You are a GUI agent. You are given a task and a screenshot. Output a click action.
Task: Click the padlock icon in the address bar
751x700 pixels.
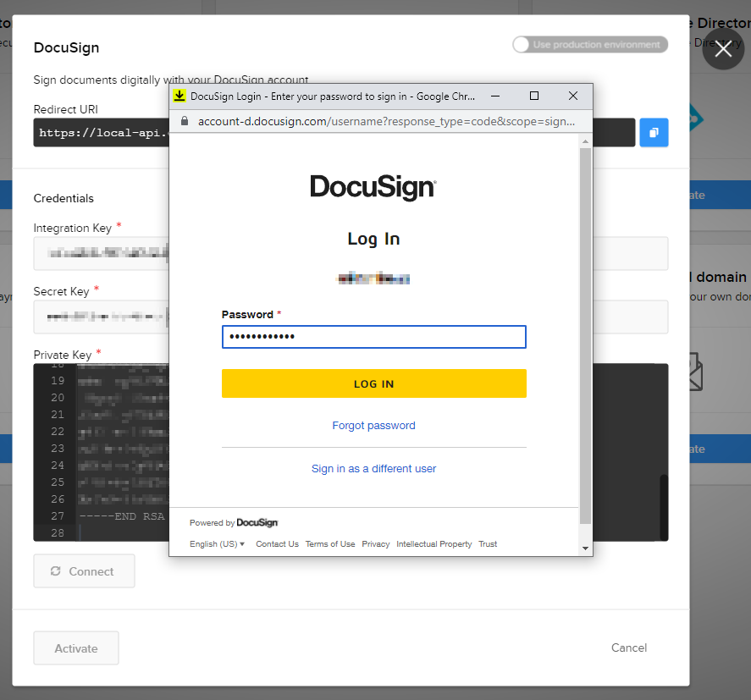[x=185, y=121]
